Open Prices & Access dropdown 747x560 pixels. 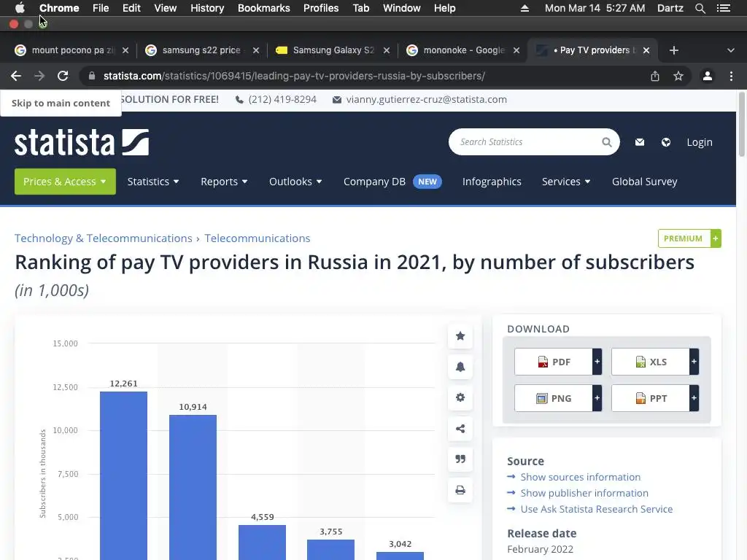pyautogui.click(x=65, y=182)
